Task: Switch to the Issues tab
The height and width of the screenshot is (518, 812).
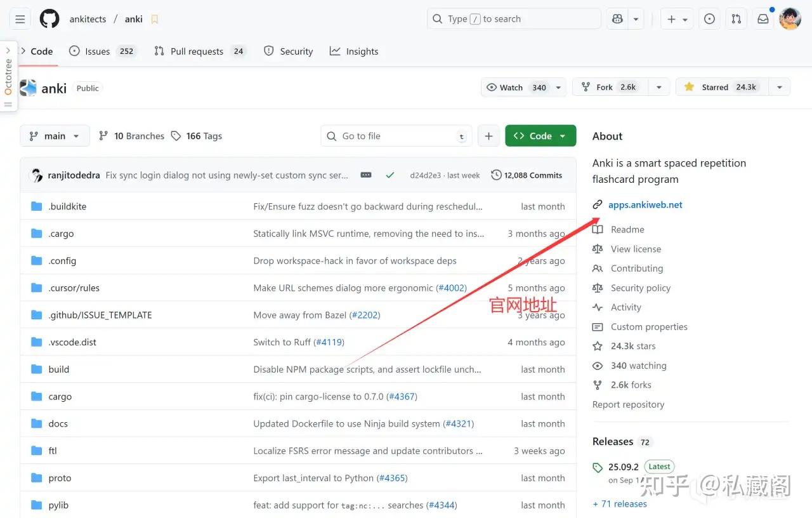Action: coord(102,51)
